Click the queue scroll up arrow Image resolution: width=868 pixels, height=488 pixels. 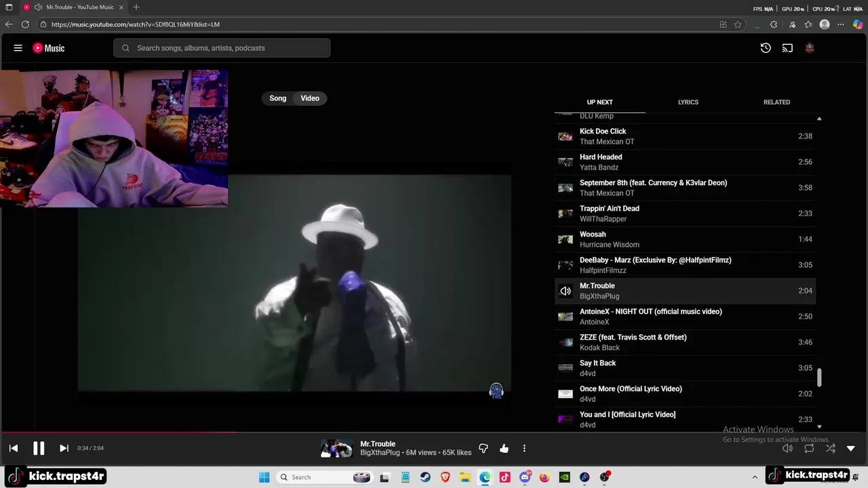(819, 119)
